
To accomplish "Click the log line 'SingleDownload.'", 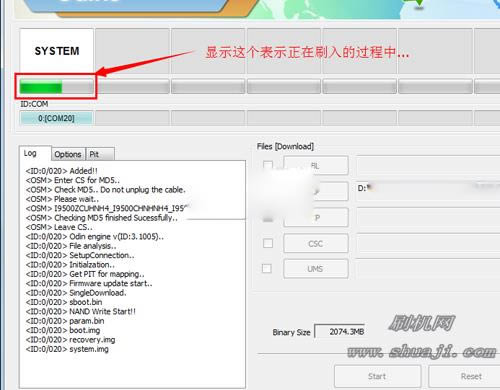I will (x=76, y=293).
